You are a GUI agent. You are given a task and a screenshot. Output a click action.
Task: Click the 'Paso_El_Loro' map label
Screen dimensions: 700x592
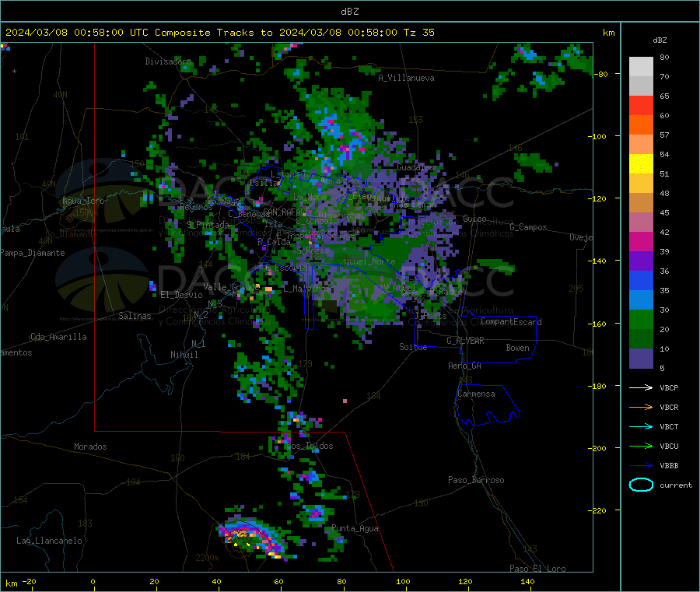[538, 569]
